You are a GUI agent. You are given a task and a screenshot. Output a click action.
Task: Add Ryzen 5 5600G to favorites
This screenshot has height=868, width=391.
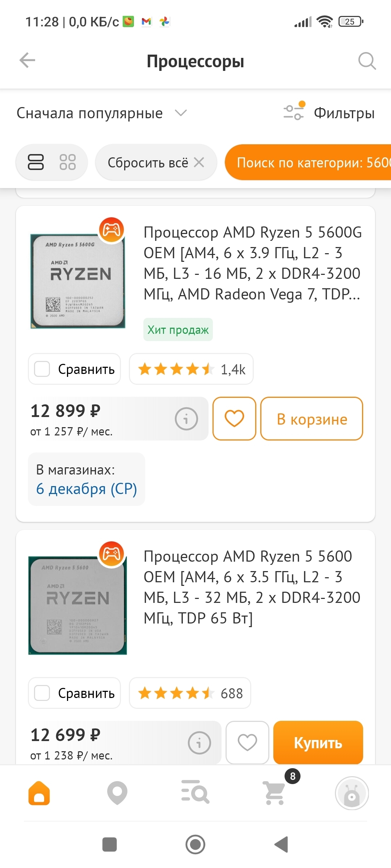(234, 419)
